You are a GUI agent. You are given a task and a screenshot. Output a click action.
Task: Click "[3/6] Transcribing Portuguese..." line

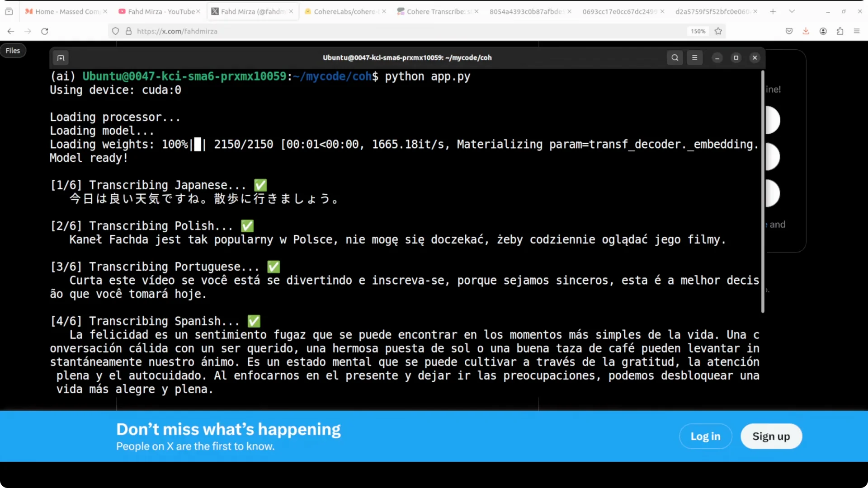click(165, 267)
